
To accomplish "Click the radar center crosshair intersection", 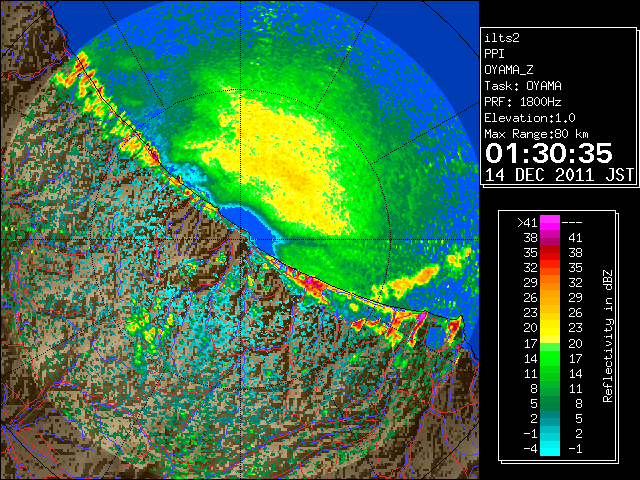I will click(x=240, y=239).
